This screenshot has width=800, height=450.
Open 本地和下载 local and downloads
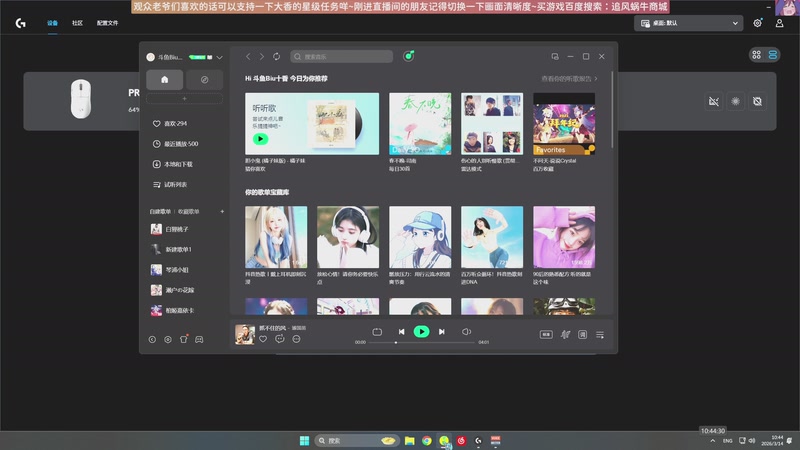172,164
